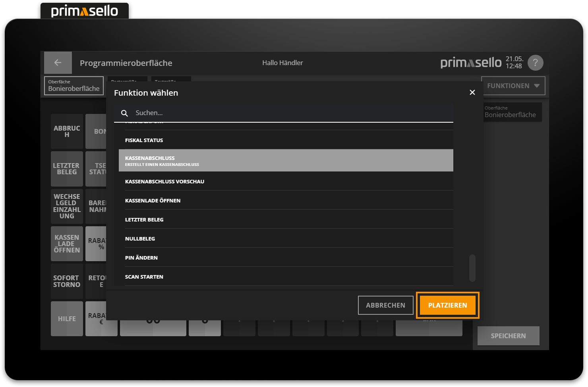588x387 pixels.
Task: Choose the Wechselgeld Einzahlung tile
Action: 66,206
